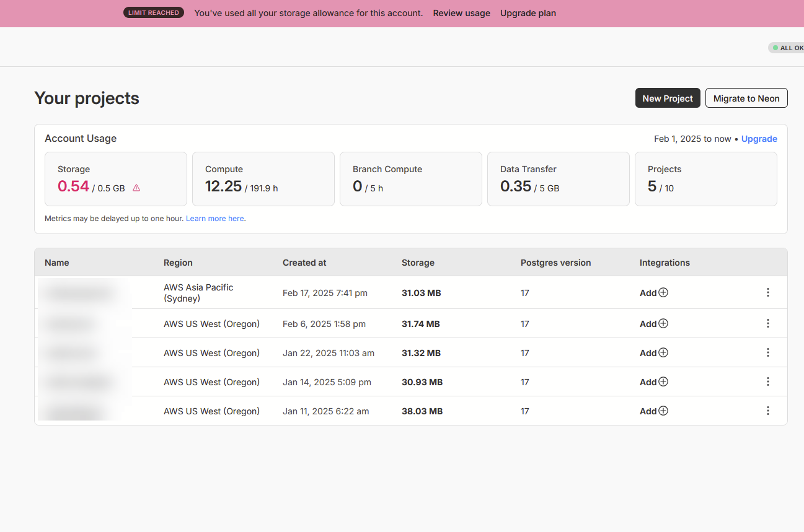Click the 31.32 MB storage value
The width and height of the screenshot is (804, 532).
click(x=422, y=353)
